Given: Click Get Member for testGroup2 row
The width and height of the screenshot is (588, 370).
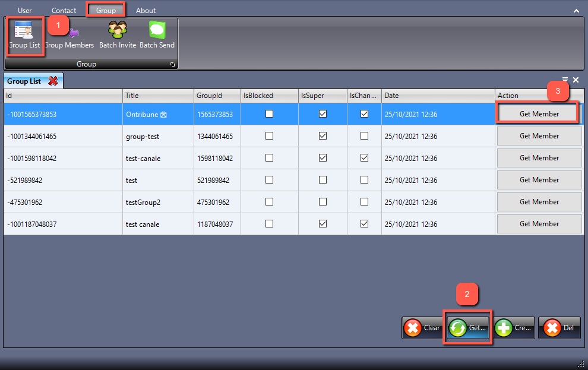Looking at the screenshot, I should tap(539, 202).
